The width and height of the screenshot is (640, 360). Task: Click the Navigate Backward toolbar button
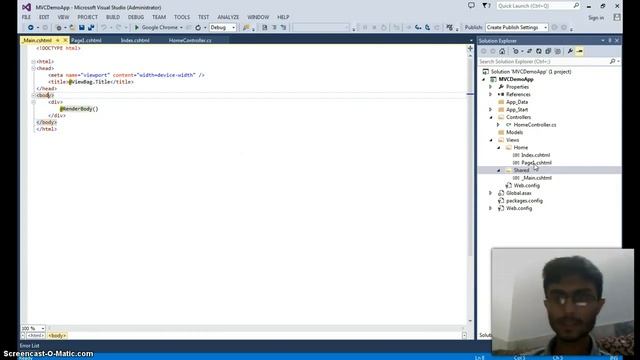(31, 27)
